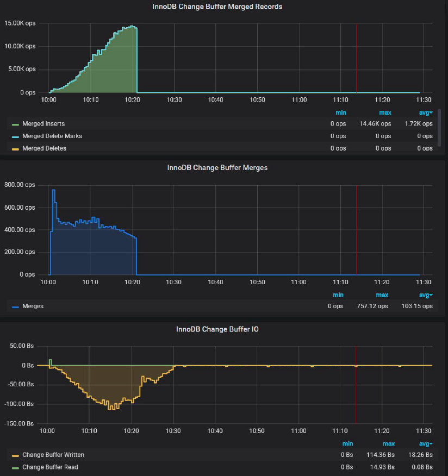Toggle the Merged Deletes series label
The image size is (448, 476).
pyautogui.click(x=44, y=148)
